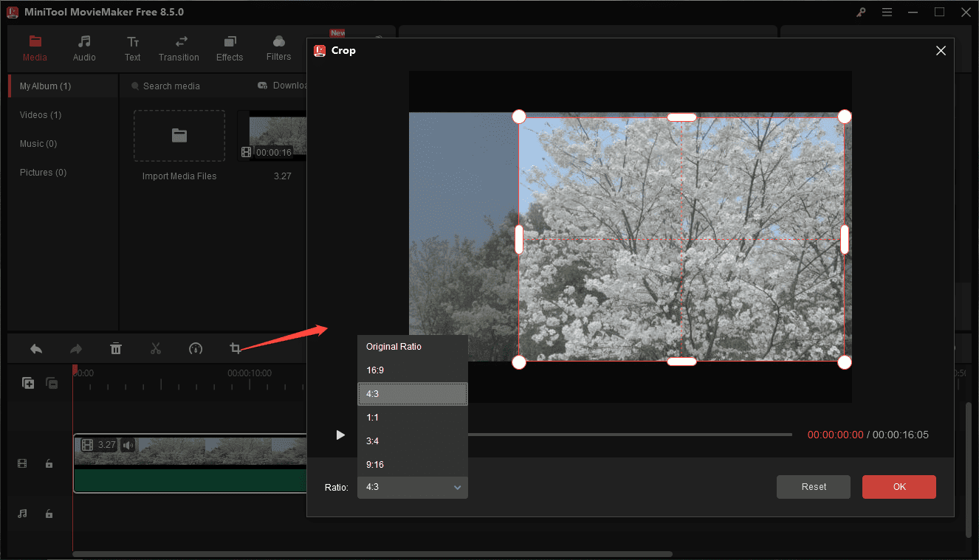Click Reset in the Crop dialog

[813, 486]
